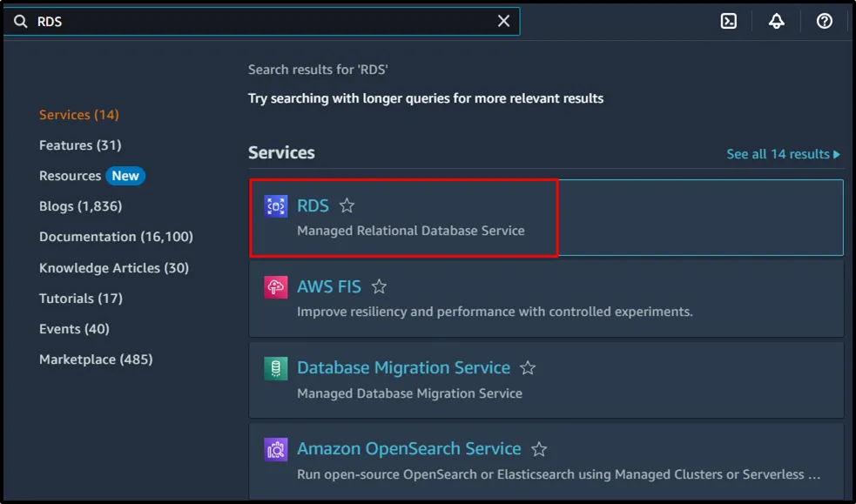Screen dimensions: 856x504
Task: Star the Amazon OpenSearch Service
Action: tap(539, 449)
